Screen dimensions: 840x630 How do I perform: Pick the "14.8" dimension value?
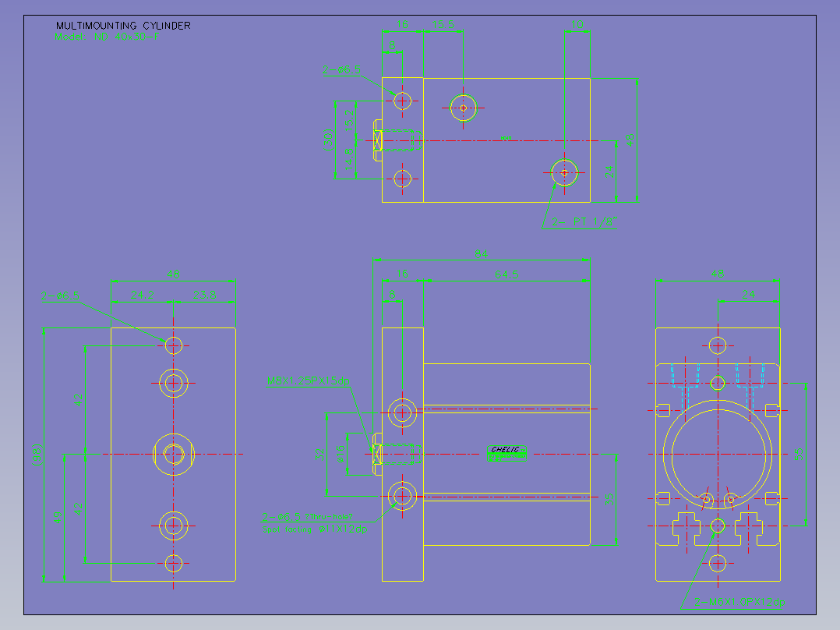pos(350,160)
